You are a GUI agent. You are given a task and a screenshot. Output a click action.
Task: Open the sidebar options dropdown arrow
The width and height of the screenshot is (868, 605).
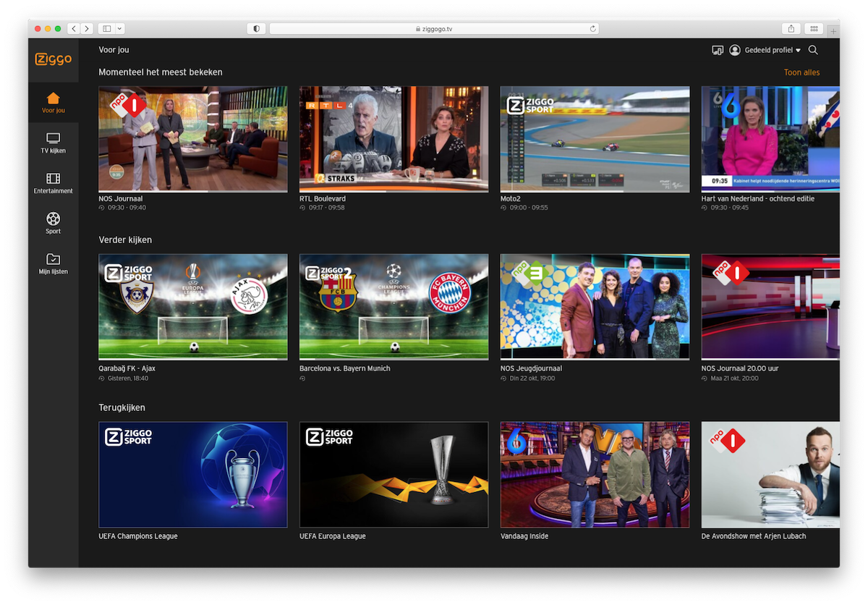click(x=120, y=28)
